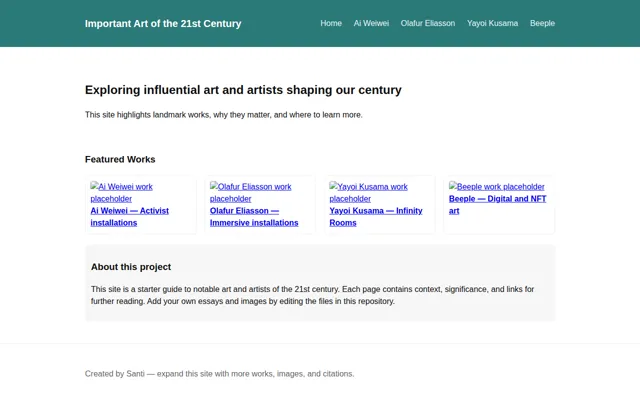
Task: Click site title Important Art of the 21st Century
Action: point(163,24)
